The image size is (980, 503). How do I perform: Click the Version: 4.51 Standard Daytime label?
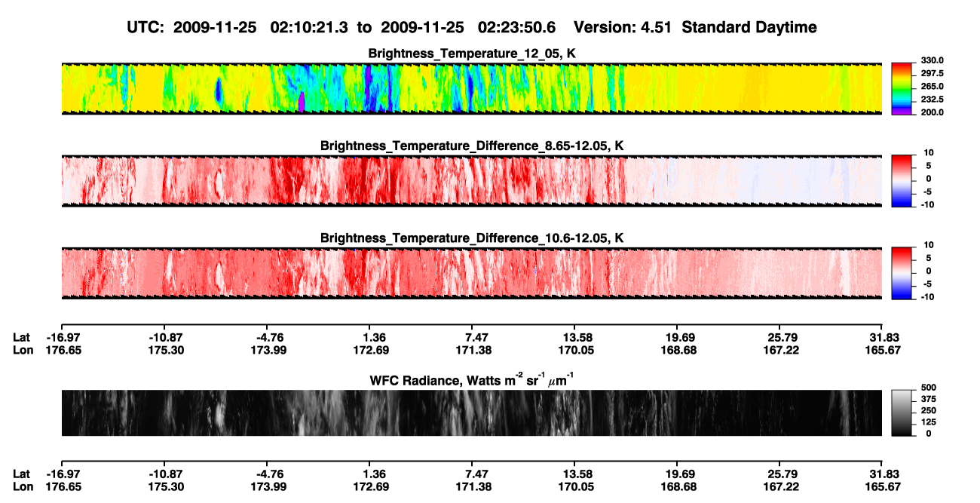click(x=695, y=27)
